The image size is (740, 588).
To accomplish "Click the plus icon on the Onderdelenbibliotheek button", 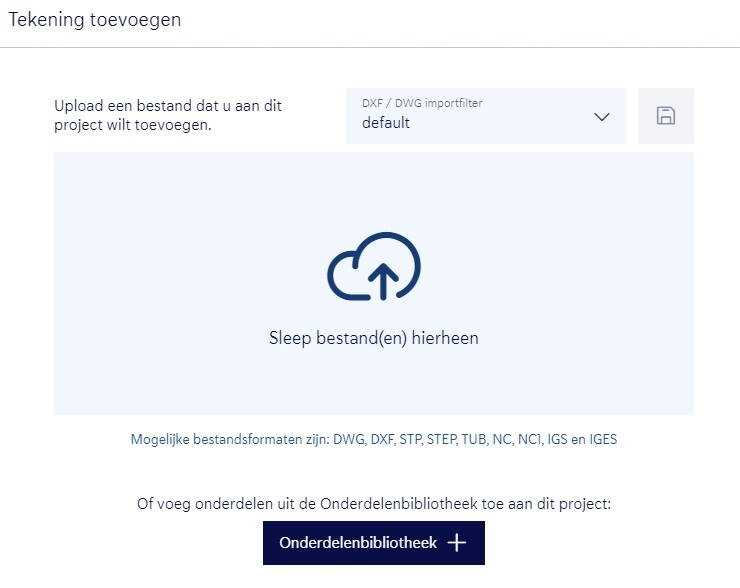I will coord(457,543).
